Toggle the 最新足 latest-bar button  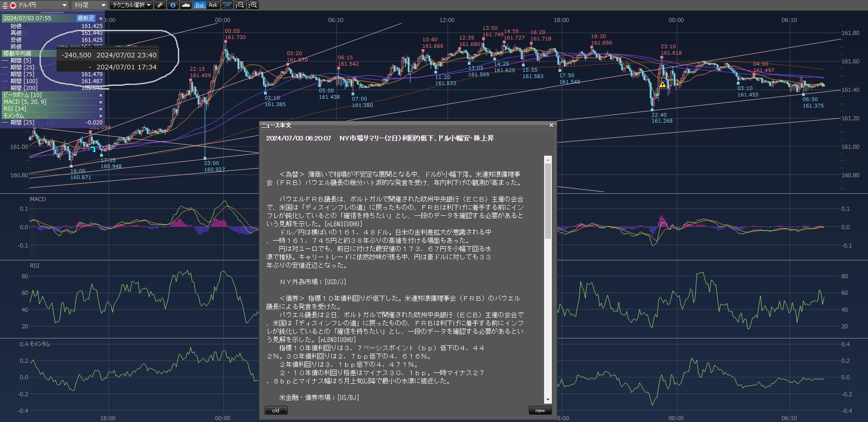pos(86,18)
